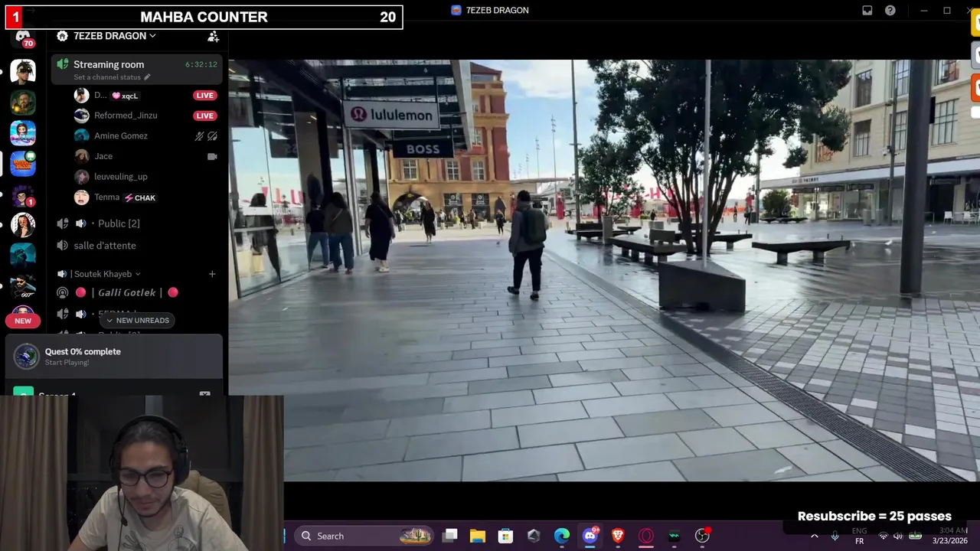The width and height of the screenshot is (980, 551).
Task: Watch Reformed_Jinzu's LIVE stream badge
Action: [x=204, y=116]
